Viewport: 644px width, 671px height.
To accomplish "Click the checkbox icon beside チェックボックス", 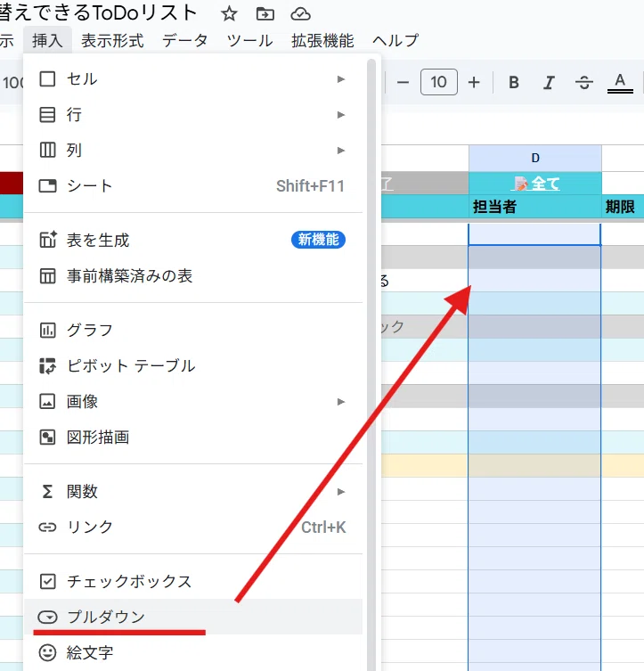I will tap(47, 581).
